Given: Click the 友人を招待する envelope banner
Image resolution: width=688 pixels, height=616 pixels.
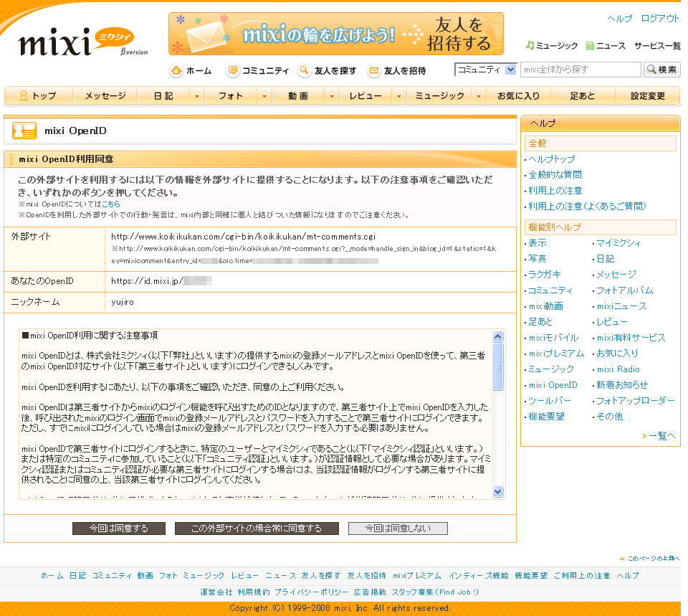Looking at the screenshot, I should (x=336, y=34).
